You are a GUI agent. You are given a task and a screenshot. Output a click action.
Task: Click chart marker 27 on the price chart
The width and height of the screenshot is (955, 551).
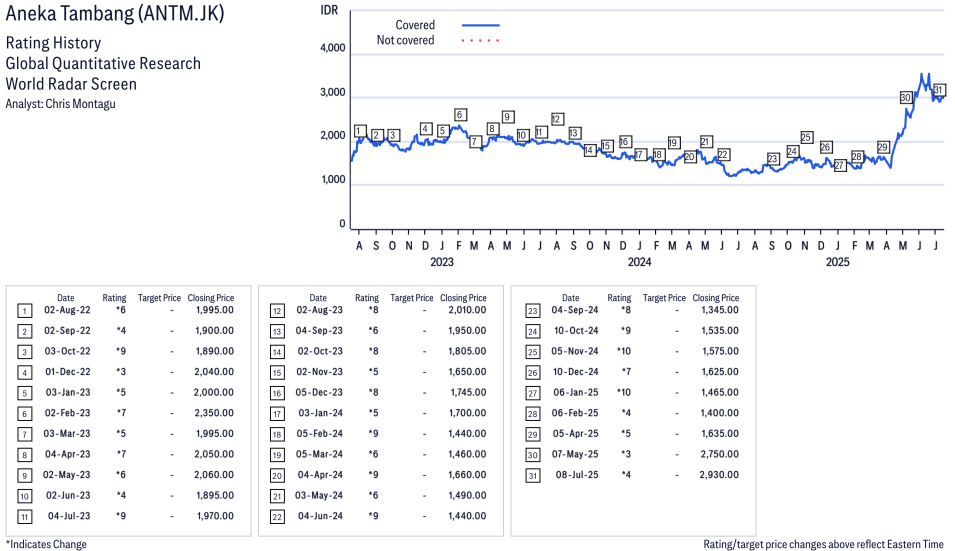839,165
